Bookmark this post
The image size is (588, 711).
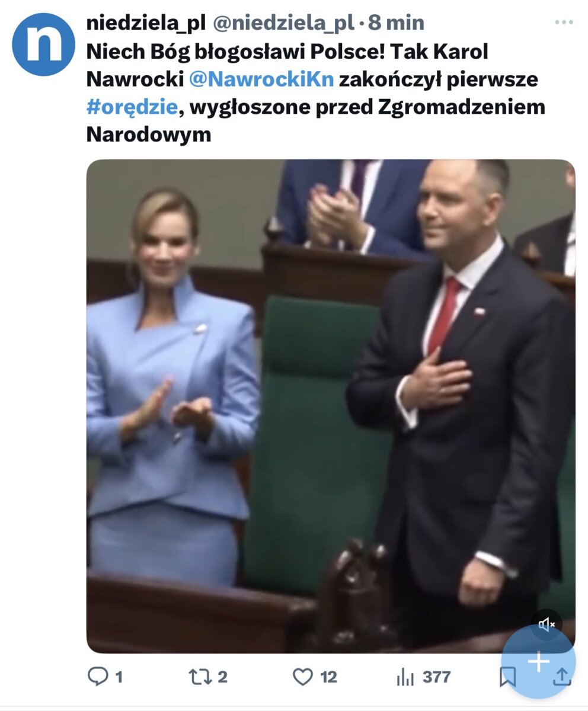click(507, 677)
